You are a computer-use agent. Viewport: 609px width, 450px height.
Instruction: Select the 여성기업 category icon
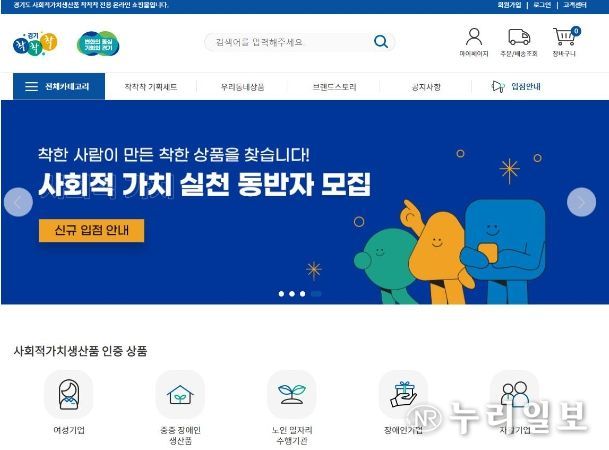point(69,394)
